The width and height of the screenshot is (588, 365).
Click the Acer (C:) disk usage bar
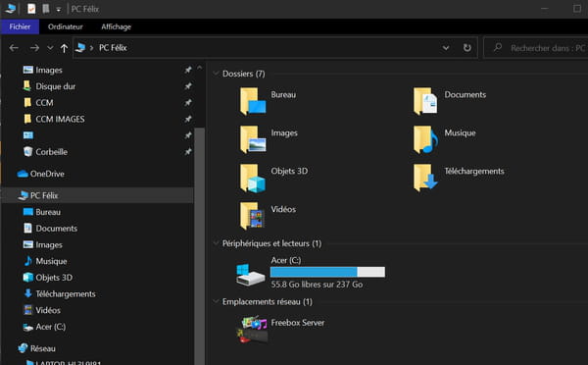[x=327, y=272]
